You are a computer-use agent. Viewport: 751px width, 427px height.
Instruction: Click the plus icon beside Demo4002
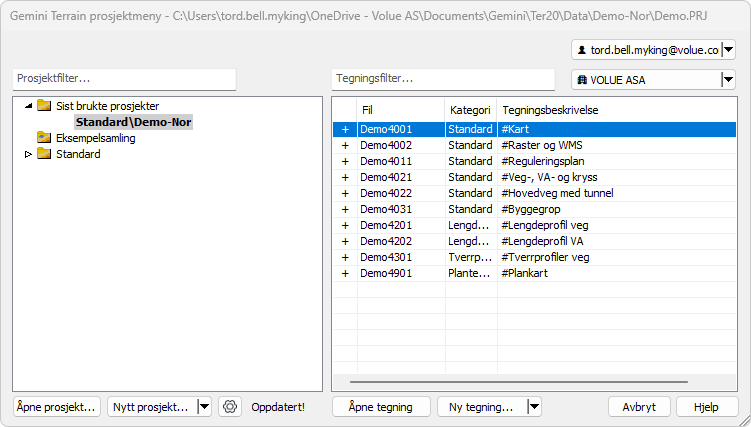click(345, 145)
